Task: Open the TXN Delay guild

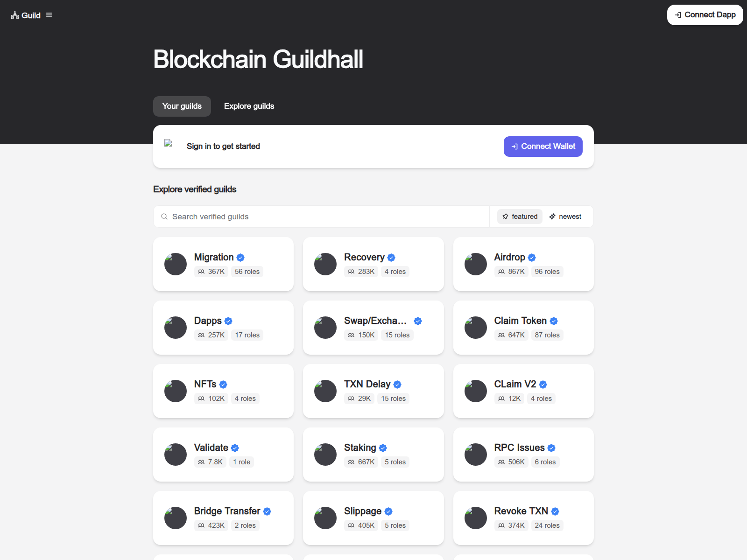Action: [373, 391]
